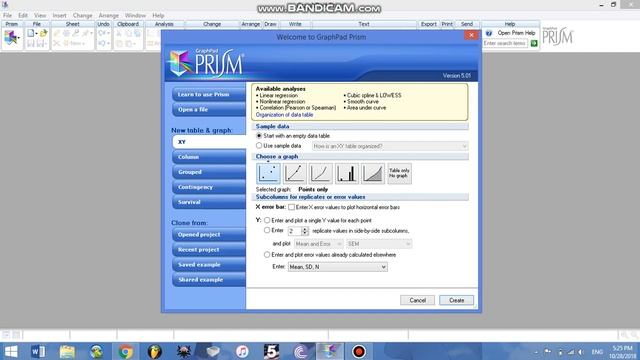Select XY table type tab

click(209, 142)
